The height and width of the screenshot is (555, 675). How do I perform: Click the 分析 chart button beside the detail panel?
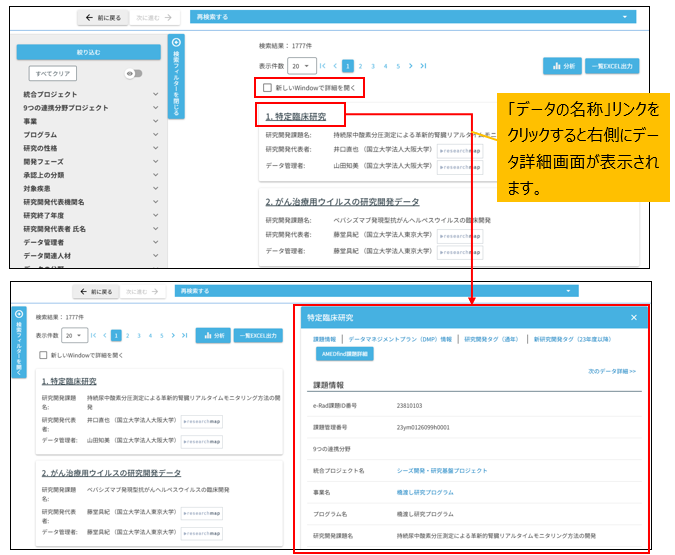click(x=211, y=335)
